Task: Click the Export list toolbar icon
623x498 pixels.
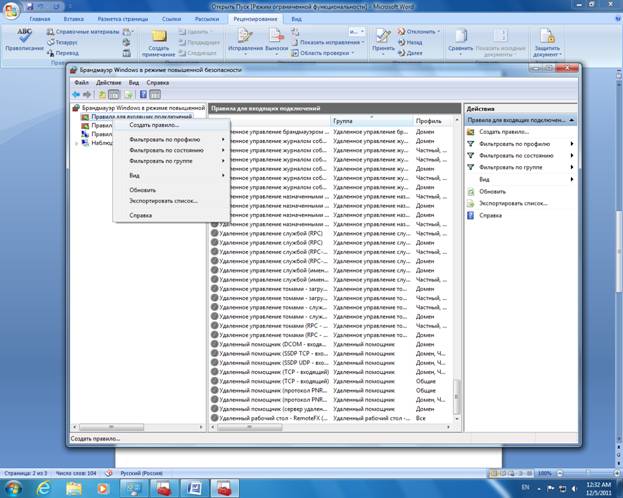Action: coord(128,95)
